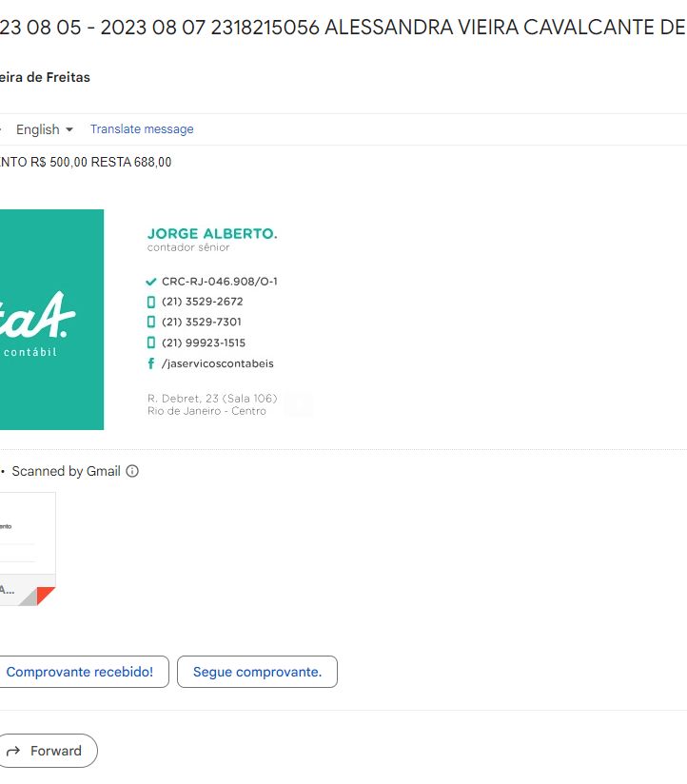Click the CRC checkmark icon
Image resolution: width=687 pixels, height=784 pixels.
(150, 282)
